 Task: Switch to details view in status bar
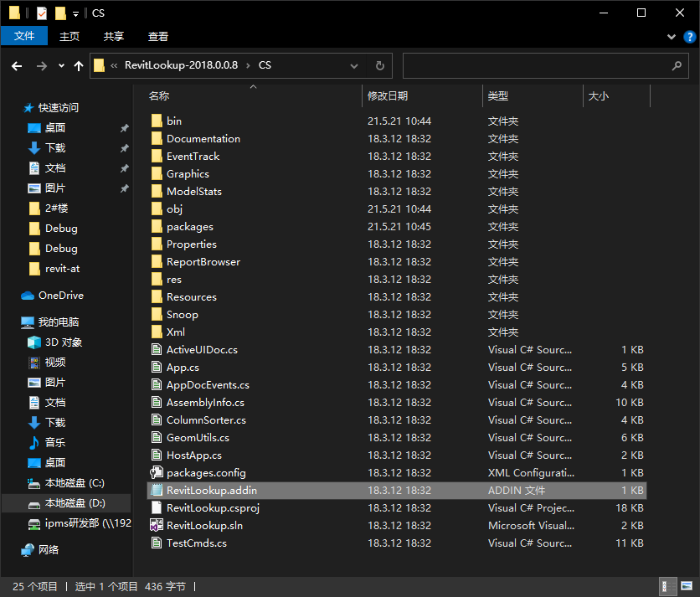point(668,586)
